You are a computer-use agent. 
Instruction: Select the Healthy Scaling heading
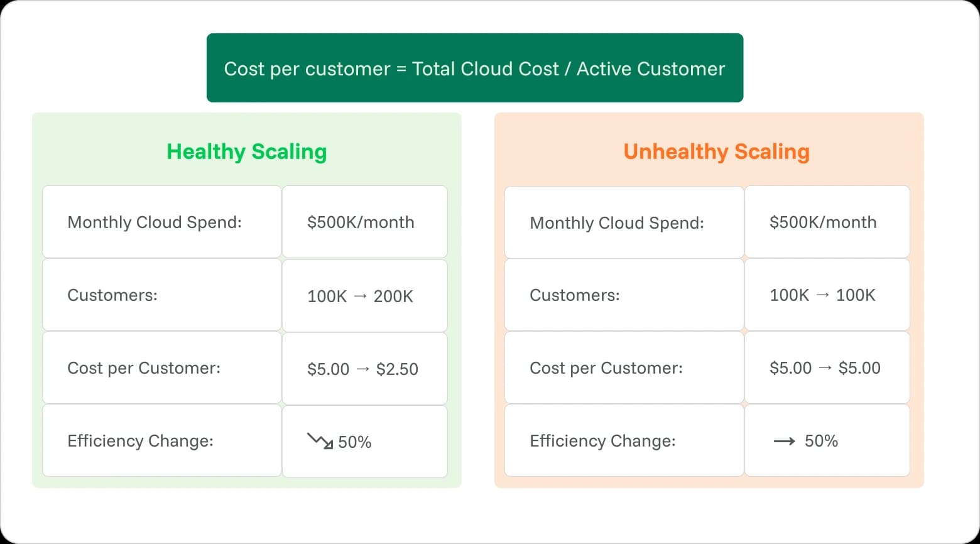246,151
